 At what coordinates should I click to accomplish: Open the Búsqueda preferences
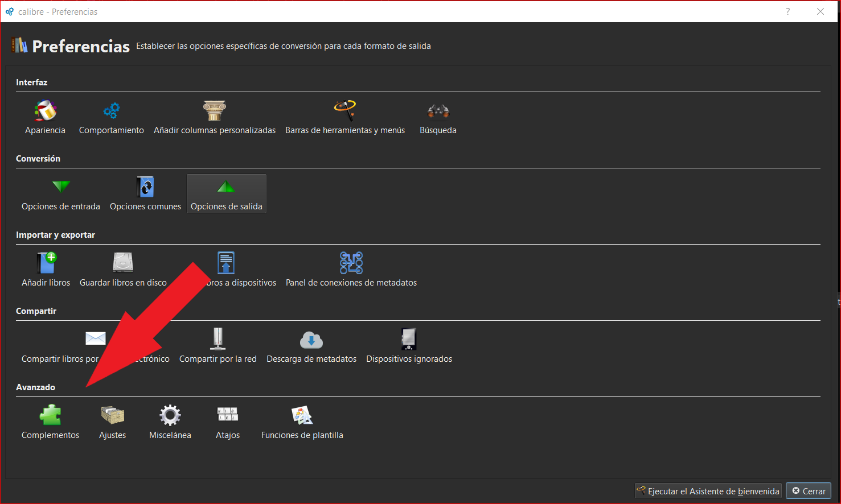point(438,118)
